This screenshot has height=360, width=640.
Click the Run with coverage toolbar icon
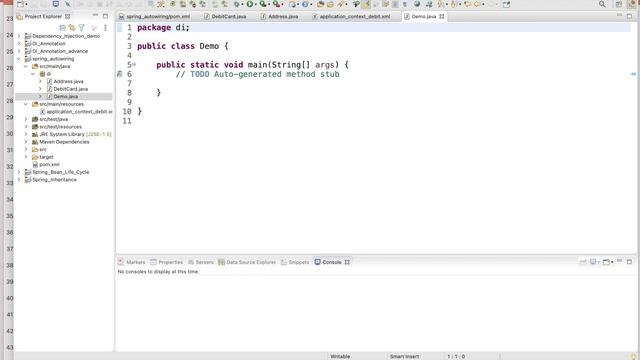[x=263, y=4]
